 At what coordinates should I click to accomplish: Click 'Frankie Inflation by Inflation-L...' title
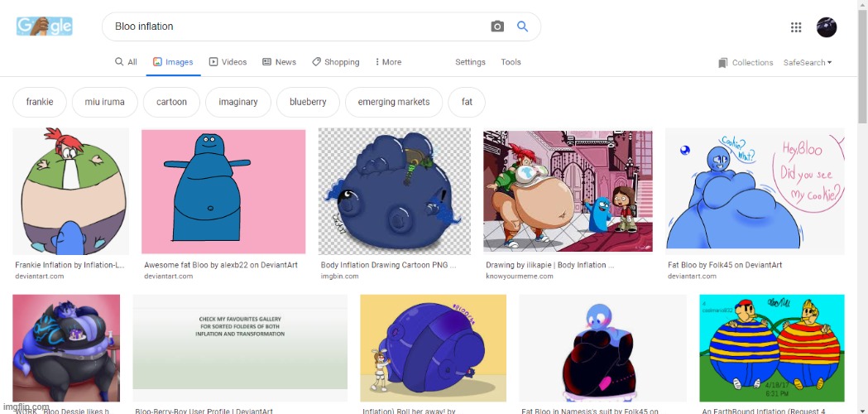[x=70, y=265]
